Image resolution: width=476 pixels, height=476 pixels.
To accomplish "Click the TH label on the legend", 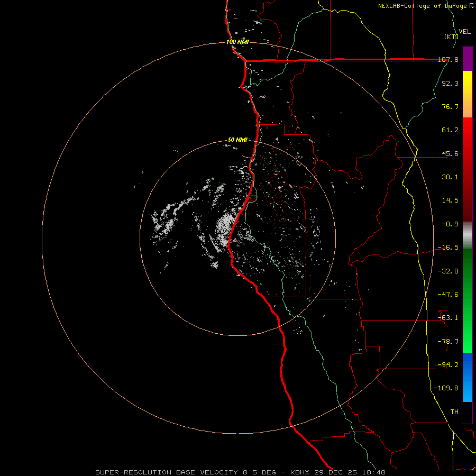I will coord(454,412).
